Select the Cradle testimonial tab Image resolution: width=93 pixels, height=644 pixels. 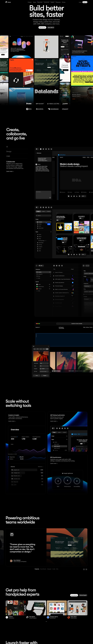point(54,569)
